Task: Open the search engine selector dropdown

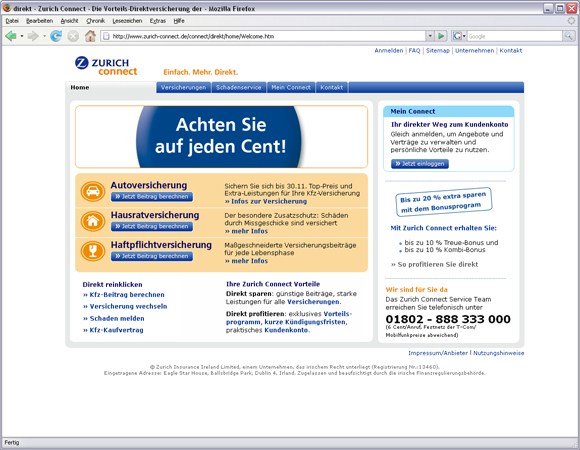Action: pos(459,36)
